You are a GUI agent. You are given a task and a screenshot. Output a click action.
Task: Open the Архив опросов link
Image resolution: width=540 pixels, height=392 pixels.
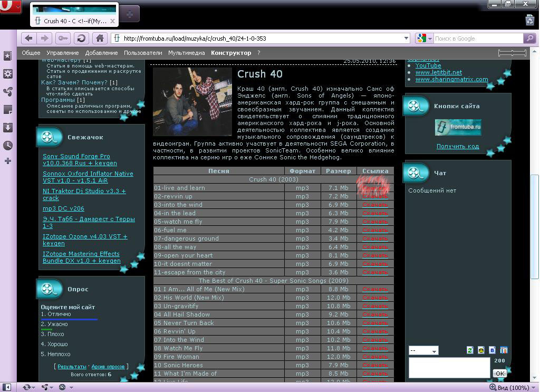[108, 367]
